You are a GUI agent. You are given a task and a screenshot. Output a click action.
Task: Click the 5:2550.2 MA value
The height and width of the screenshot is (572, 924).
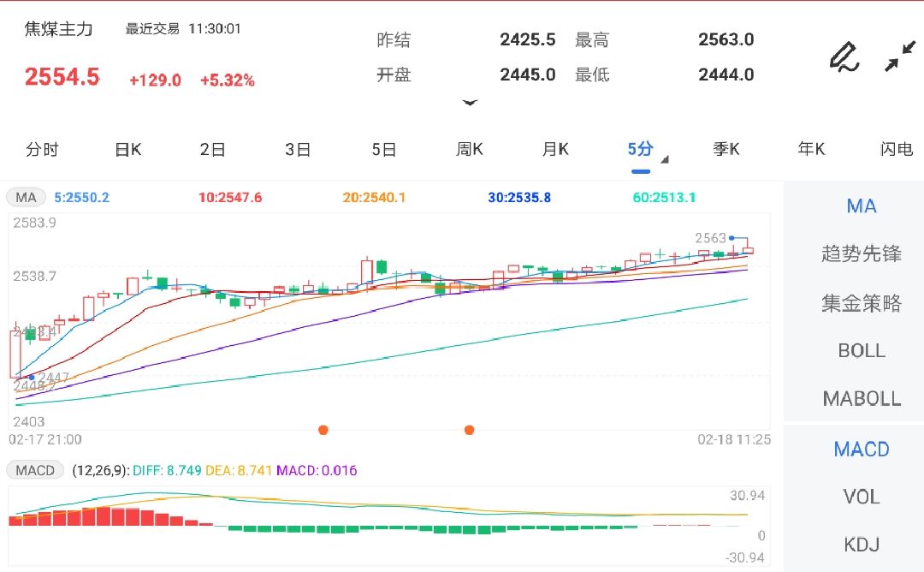click(x=82, y=198)
